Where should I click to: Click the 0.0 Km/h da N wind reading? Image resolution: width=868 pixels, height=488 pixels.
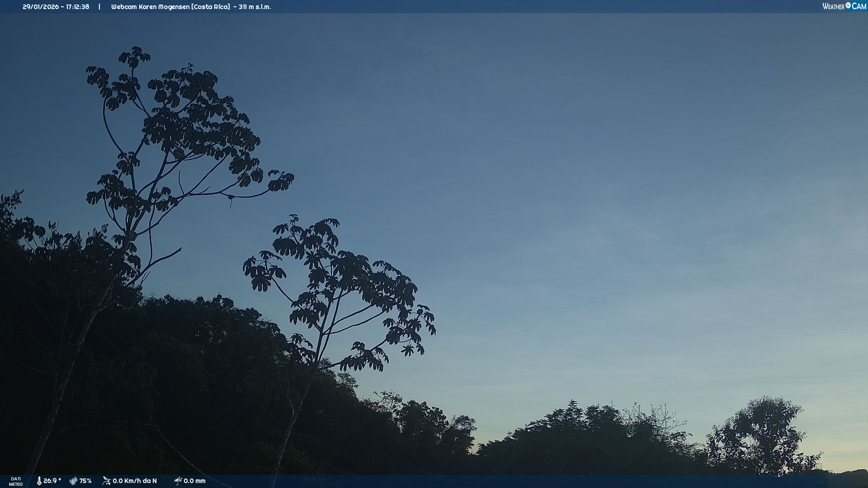[135, 481]
